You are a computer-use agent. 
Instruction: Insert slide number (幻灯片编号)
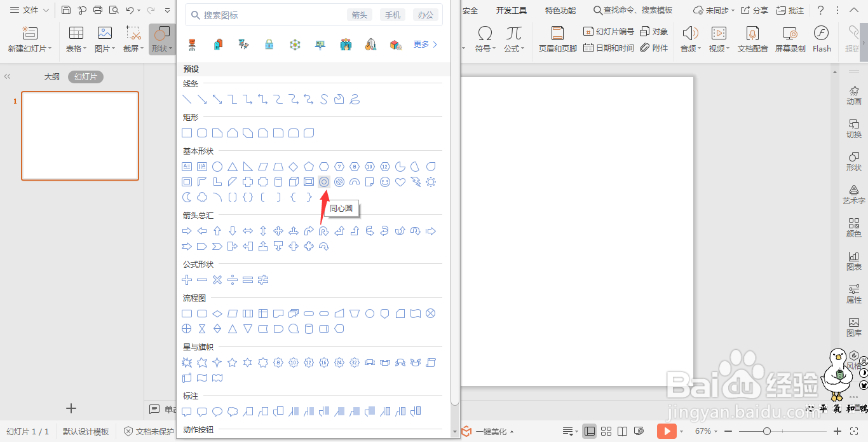[x=608, y=31]
